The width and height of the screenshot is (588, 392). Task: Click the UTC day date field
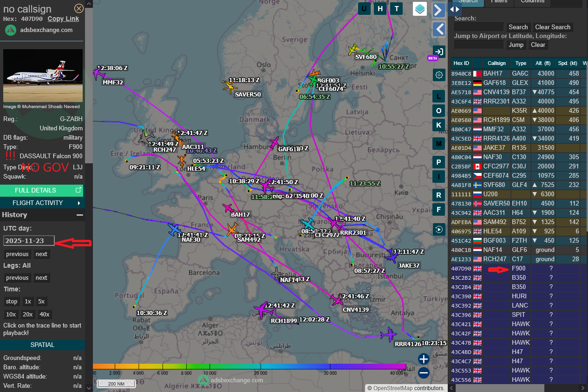[x=29, y=241]
